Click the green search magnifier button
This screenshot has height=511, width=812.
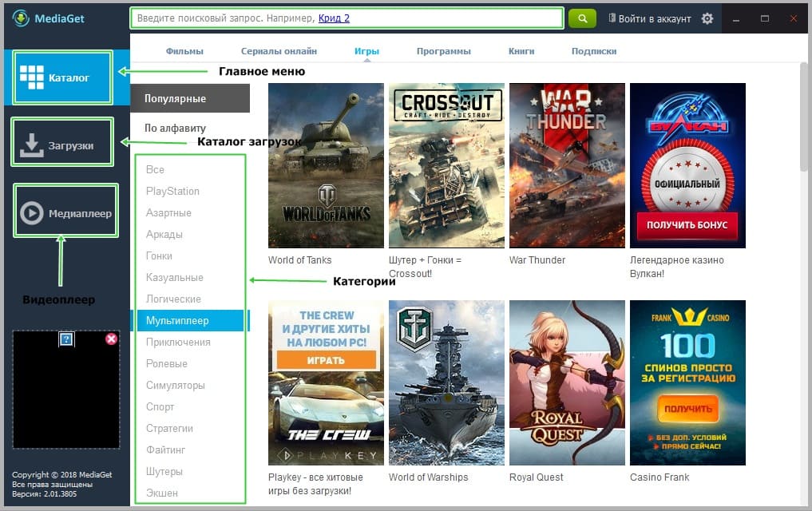click(x=582, y=18)
